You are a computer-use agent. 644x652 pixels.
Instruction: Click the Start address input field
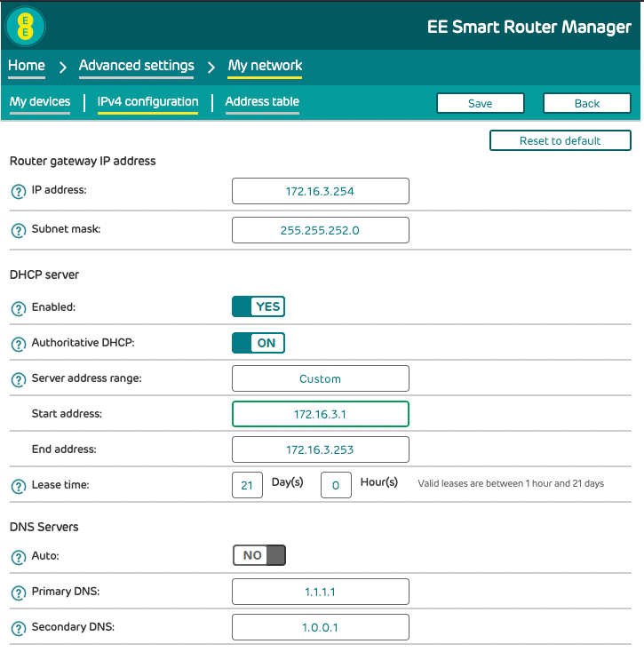320,414
